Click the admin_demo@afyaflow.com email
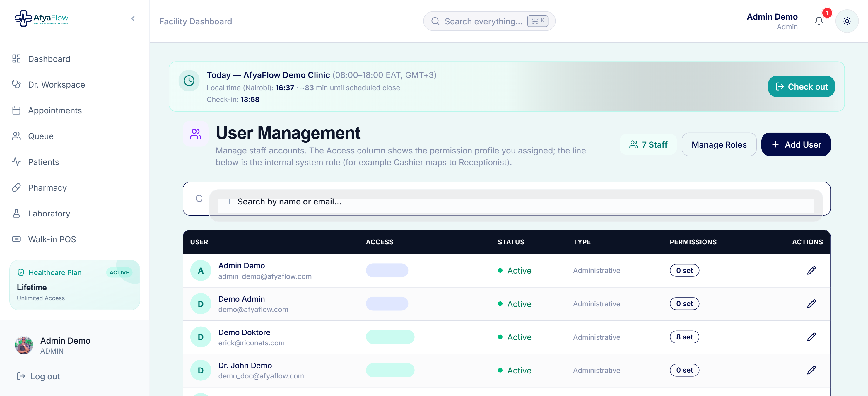 [x=265, y=276]
